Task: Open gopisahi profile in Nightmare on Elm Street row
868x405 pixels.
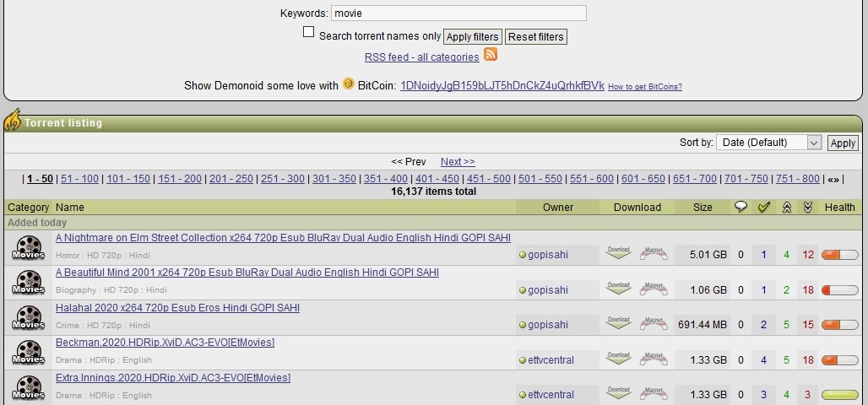Action: click(547, 255)
